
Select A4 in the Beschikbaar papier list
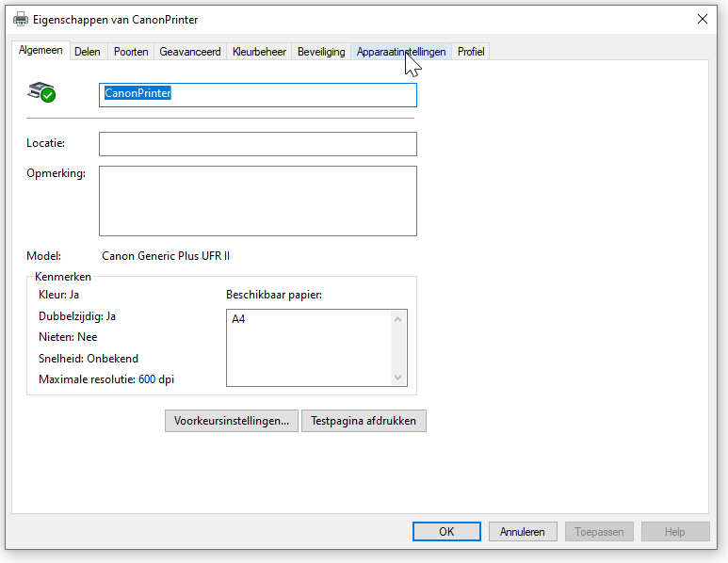239,320
